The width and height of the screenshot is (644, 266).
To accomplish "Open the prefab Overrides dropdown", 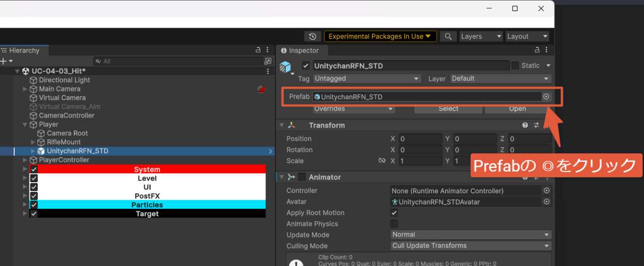I will [x=354, y=109].
